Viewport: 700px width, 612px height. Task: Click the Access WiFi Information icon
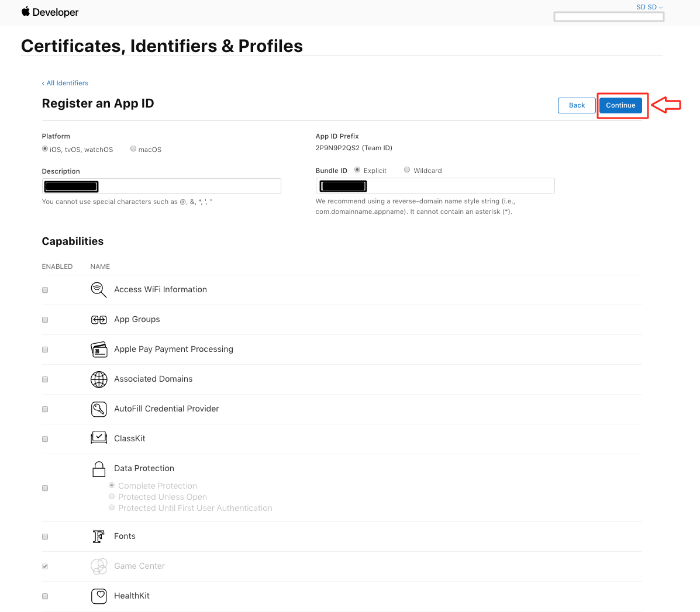tap(99, 290)
